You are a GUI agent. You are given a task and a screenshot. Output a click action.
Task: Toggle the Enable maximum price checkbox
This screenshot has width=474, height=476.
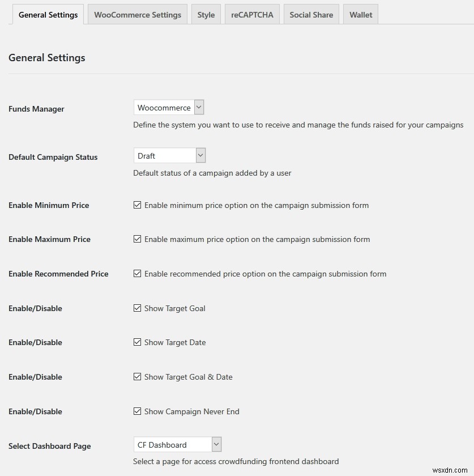coord(137,239)
